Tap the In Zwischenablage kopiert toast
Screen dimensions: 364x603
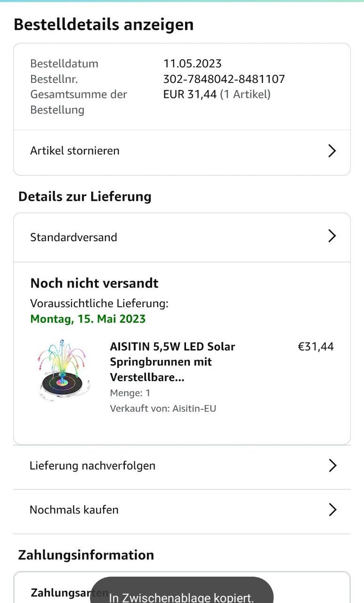coord(182,596)
